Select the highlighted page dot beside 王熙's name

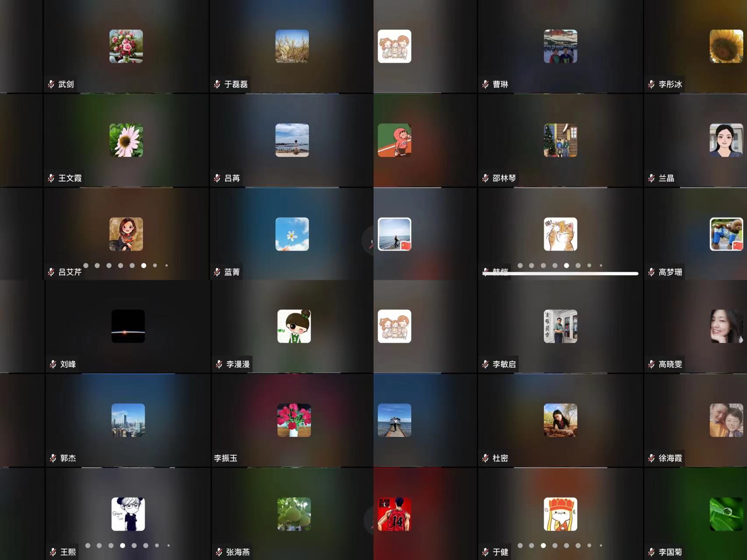(x=123, y=546)
